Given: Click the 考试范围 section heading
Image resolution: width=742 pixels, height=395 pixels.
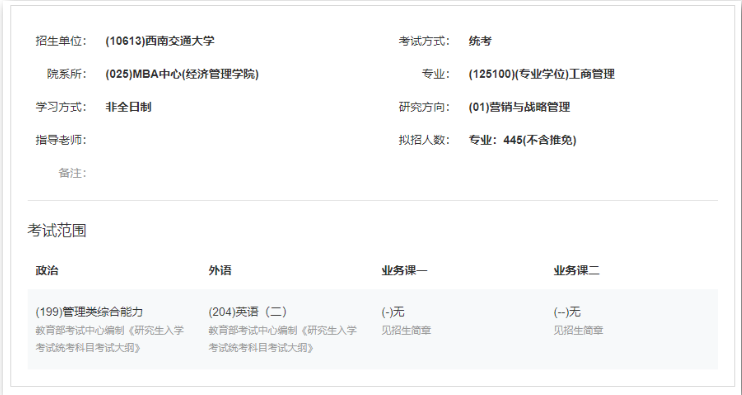Looking at the screenshot, I should [x=57, y=231].
